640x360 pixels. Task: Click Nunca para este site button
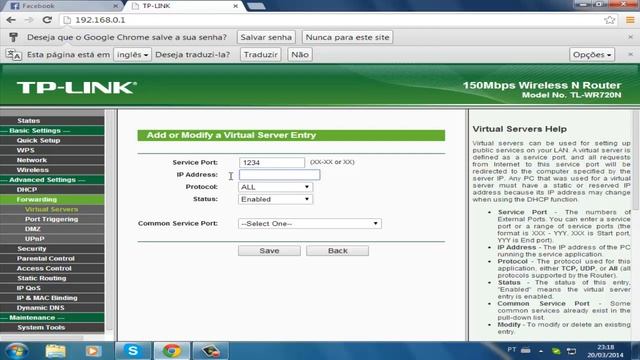[x=347, y=37]
